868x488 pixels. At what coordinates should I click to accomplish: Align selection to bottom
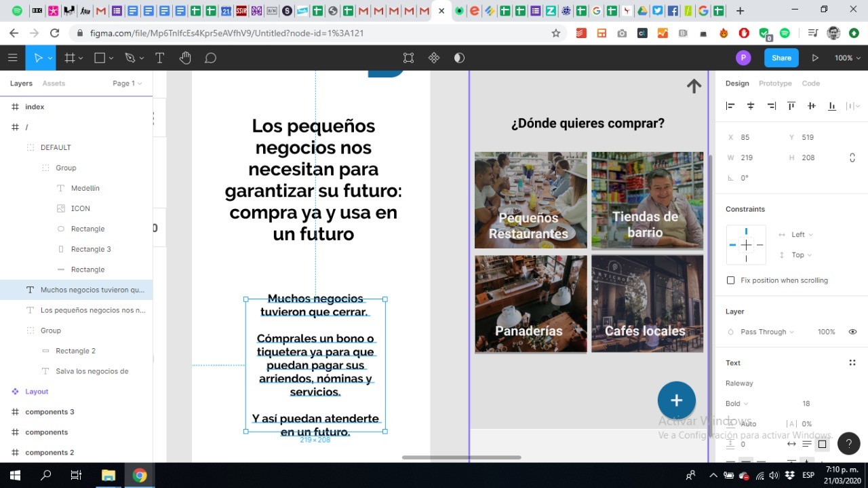click(x=832, y=106)
